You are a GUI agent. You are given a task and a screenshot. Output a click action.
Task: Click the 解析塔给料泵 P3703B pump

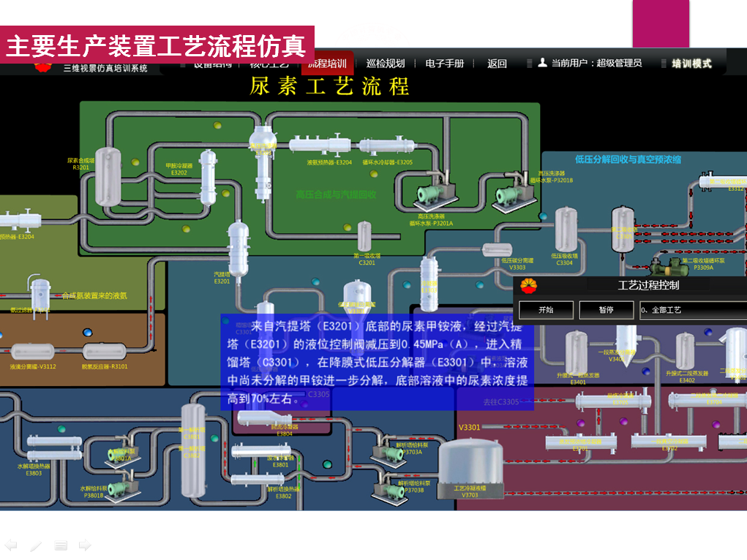(389, 488)
